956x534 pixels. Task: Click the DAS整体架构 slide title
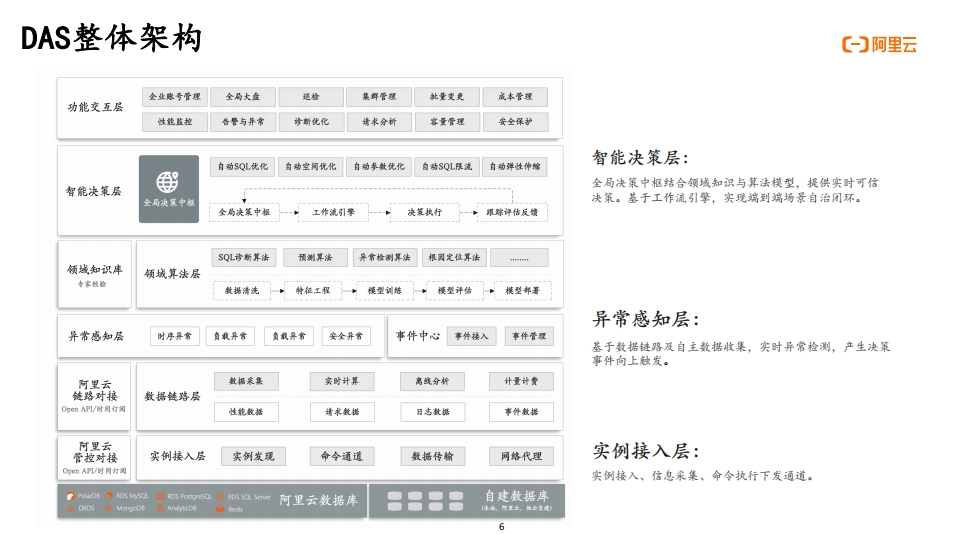pyautogui.click(x=111, y=38)
